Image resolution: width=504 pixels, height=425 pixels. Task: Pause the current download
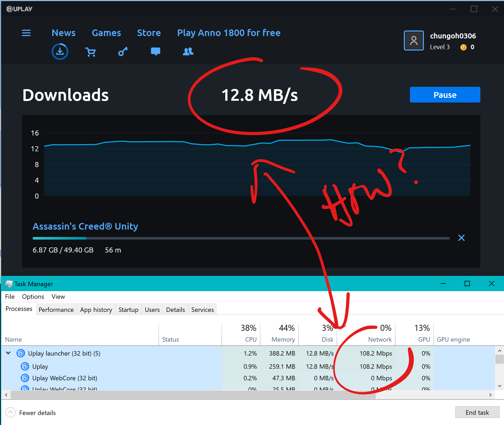click(445, 95)
